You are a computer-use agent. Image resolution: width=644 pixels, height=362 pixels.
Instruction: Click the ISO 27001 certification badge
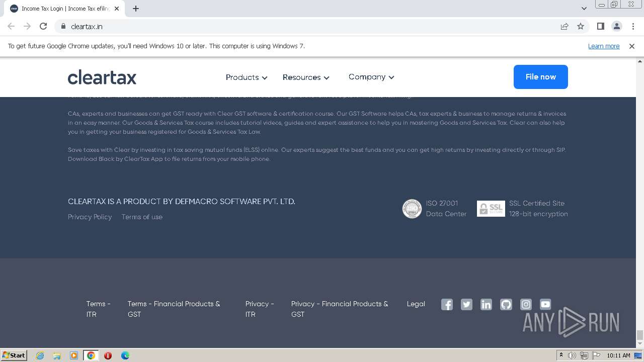click(412, 209)
